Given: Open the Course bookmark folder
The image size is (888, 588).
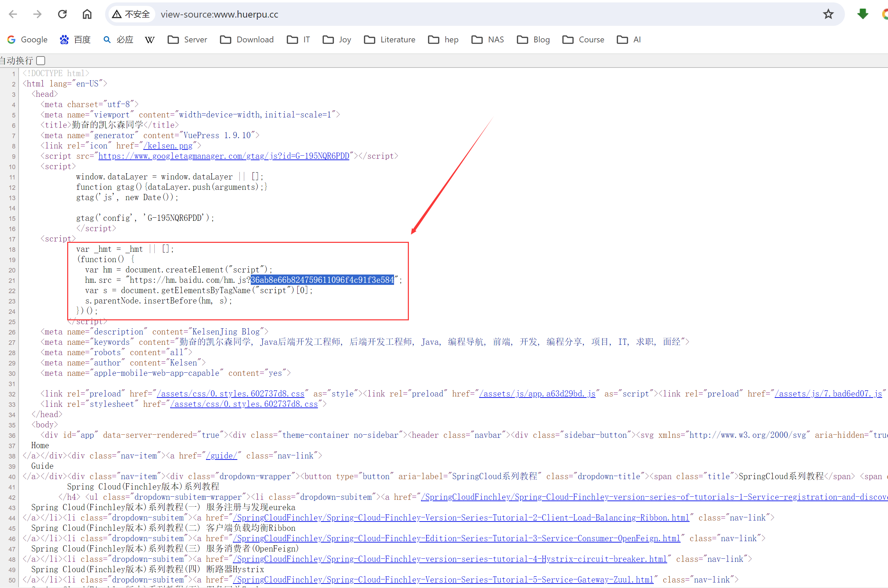Looking at the screenshot, I should 583,40.
